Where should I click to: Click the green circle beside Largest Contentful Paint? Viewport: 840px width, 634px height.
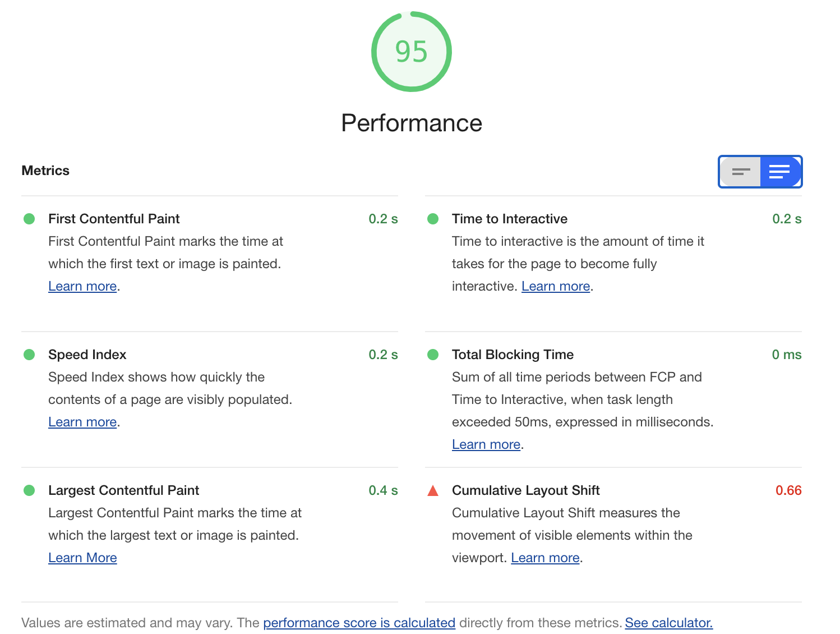(x=29, y=490)
